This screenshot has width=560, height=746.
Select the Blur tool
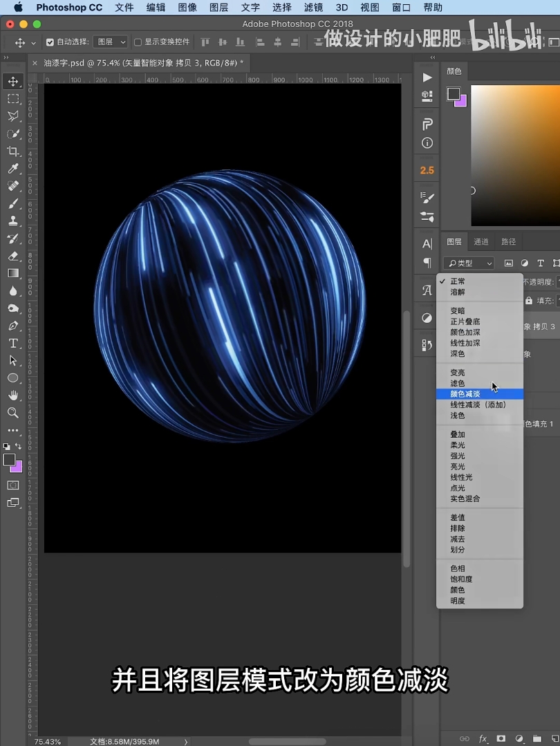(x=13, y=290)
